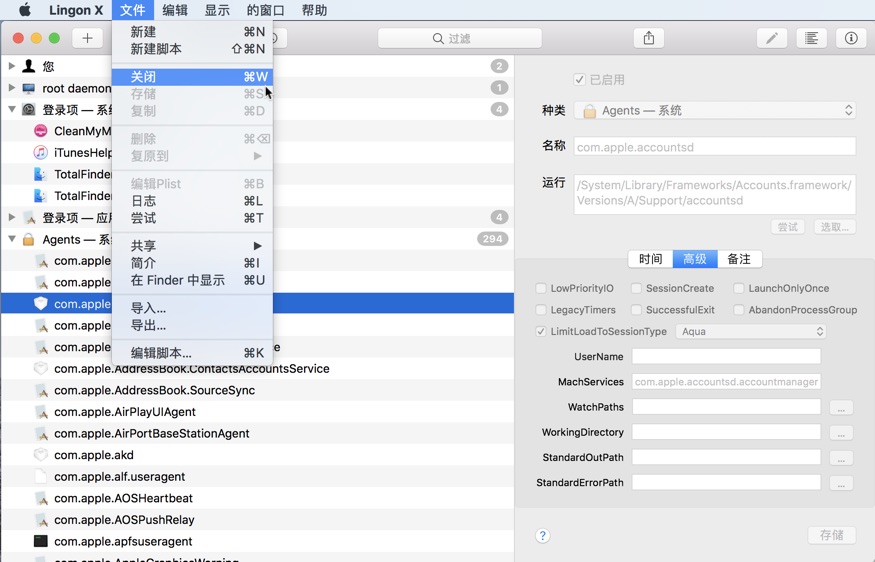875x562 pixels.
Task: Enable the SuccessfulExit checkbox
Action: [x=636, y=310]
